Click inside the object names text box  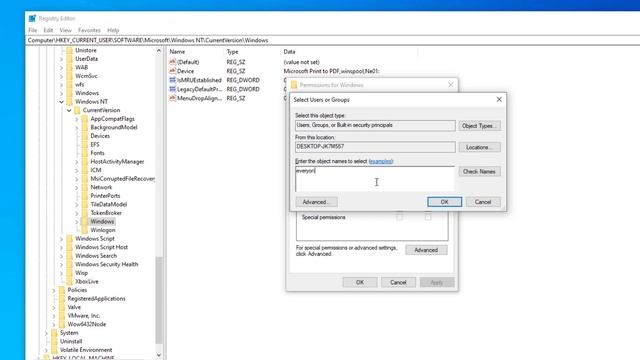tap(375, 179)
